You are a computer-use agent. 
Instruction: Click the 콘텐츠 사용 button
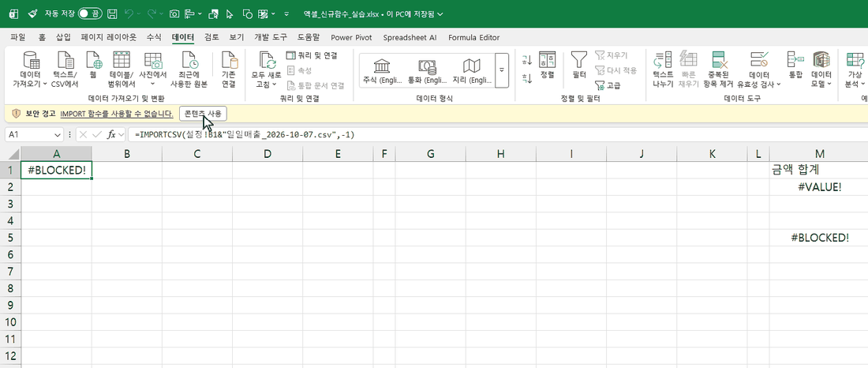pos(203,114)
